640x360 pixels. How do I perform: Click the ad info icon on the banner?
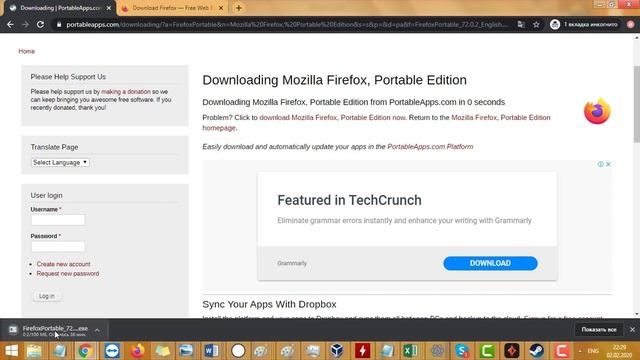click(x=600, y=164)
